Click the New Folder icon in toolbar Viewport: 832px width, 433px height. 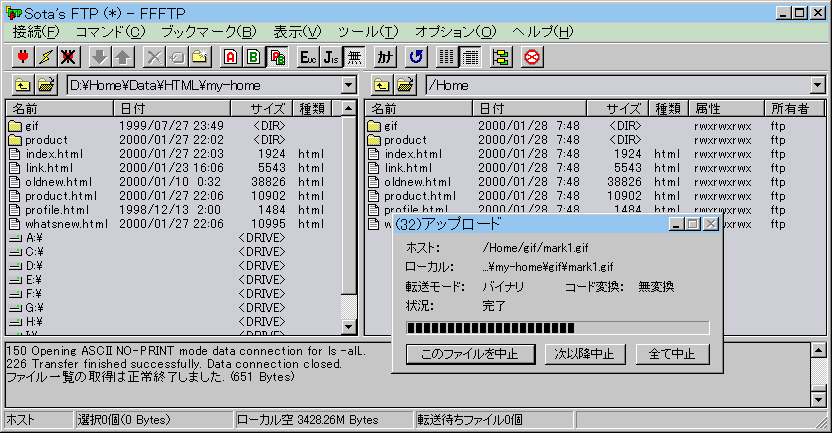coord(201,57)
